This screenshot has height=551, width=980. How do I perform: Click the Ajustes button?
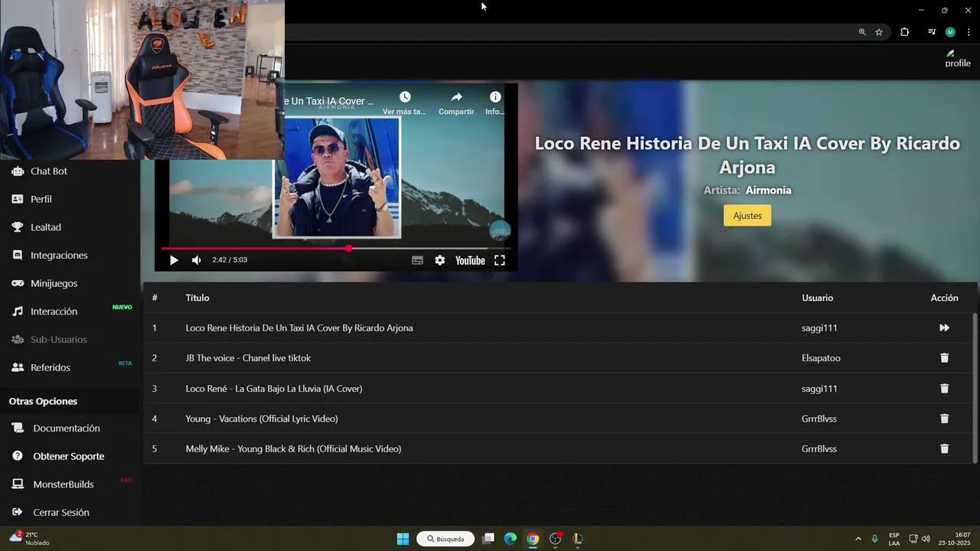tap(747, 216)
